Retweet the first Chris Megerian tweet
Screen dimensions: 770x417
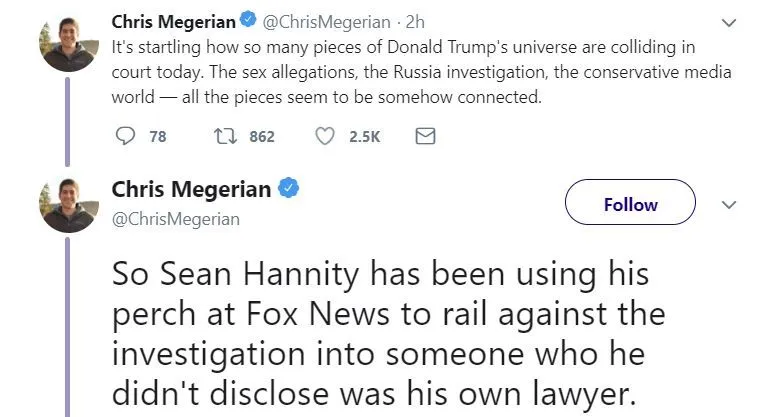[226, 137]
